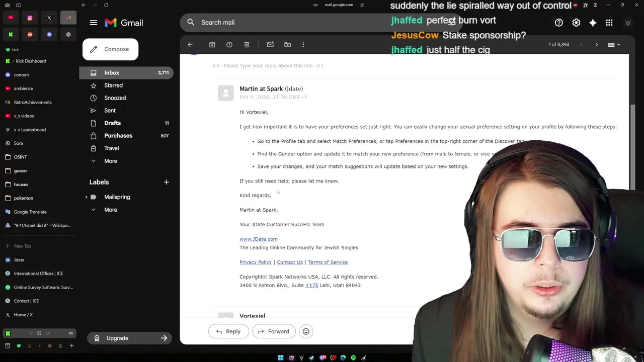The image size is (644, 362).
Task: Create new label with plus icon
Action: (x=167, y=182)
